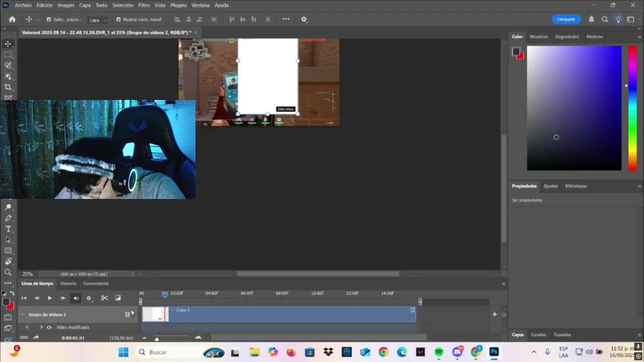Open the more align options dots
This screenshot has height=362, width=644.
tap(286, 19)
